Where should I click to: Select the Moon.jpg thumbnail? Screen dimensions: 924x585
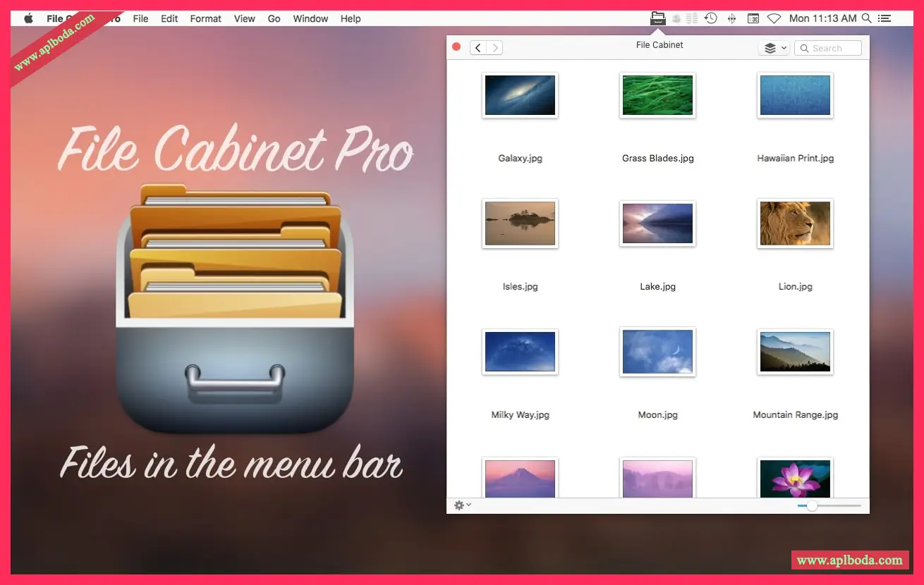point(658,352)
